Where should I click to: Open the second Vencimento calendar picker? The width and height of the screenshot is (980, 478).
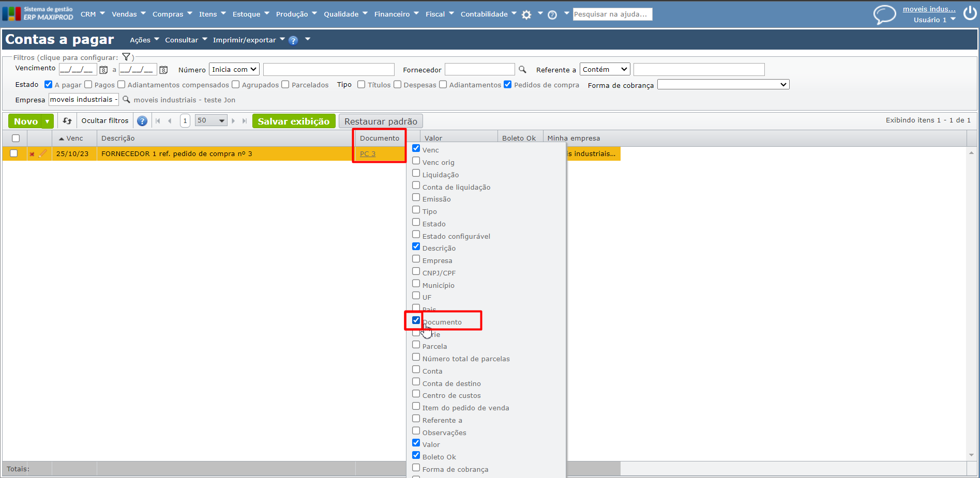pyautogui.click(x=163, y=70)
